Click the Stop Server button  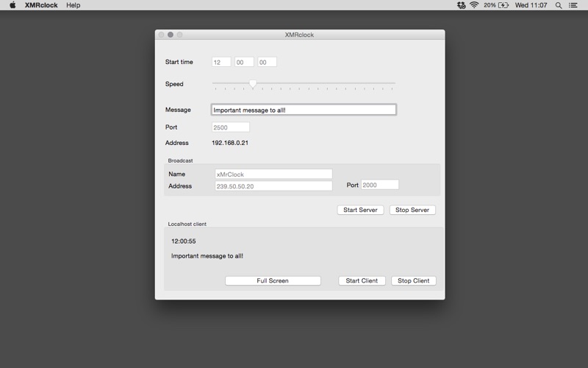412,210
